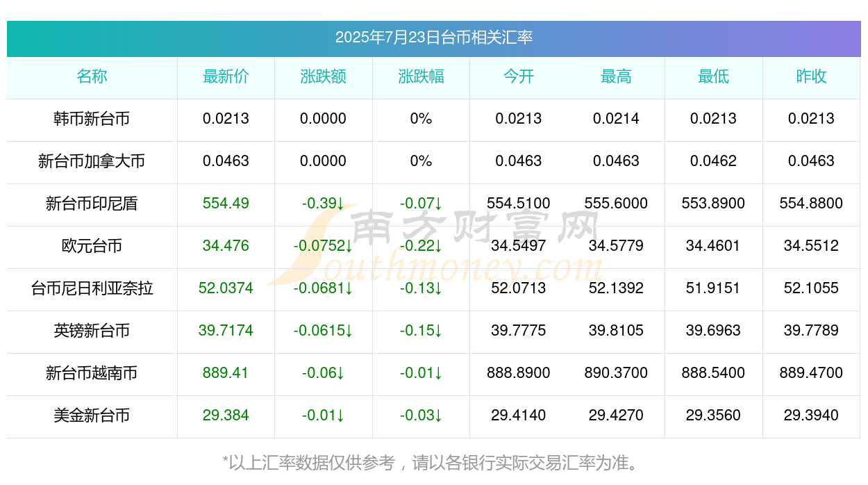Image resolution: width=868 pixels, height=485 pixels.
Task: Select opening value 554.5100
Action: [x=519, y=204]
